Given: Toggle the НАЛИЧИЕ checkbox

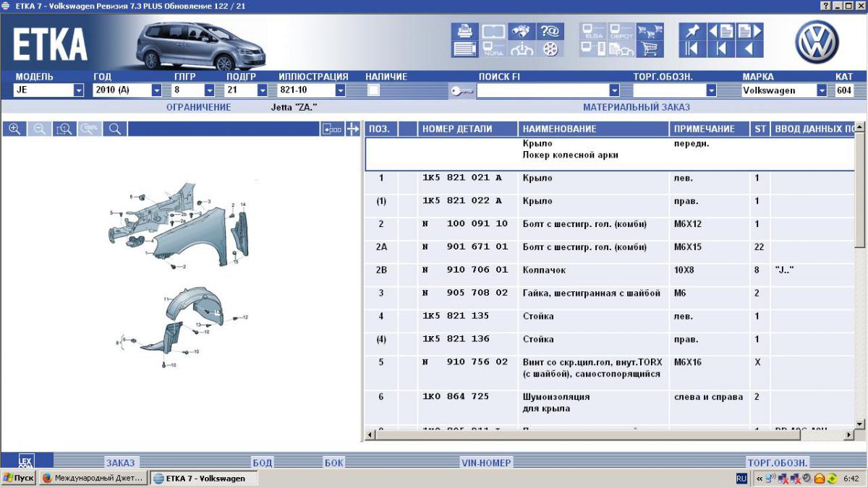Looking at the screenshot, I should click(x=374, y=90).
